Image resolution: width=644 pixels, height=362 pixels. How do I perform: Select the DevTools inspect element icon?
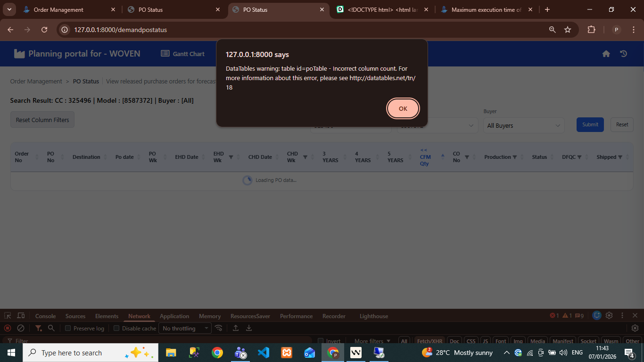8,316
